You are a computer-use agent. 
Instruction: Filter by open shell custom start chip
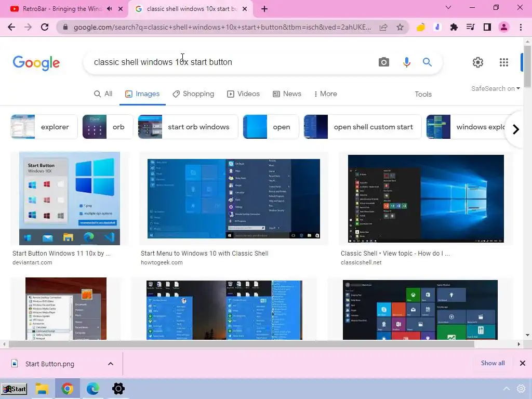[x=362, y=127]
